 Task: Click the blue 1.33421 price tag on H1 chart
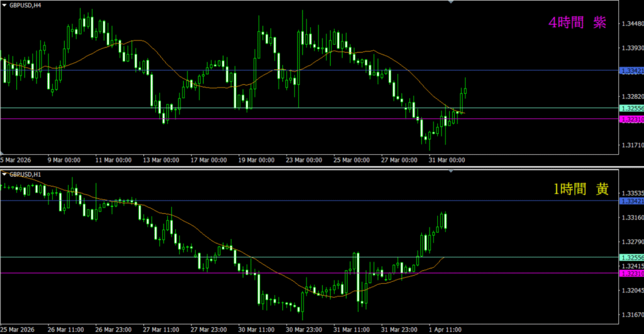pos(631,201)
